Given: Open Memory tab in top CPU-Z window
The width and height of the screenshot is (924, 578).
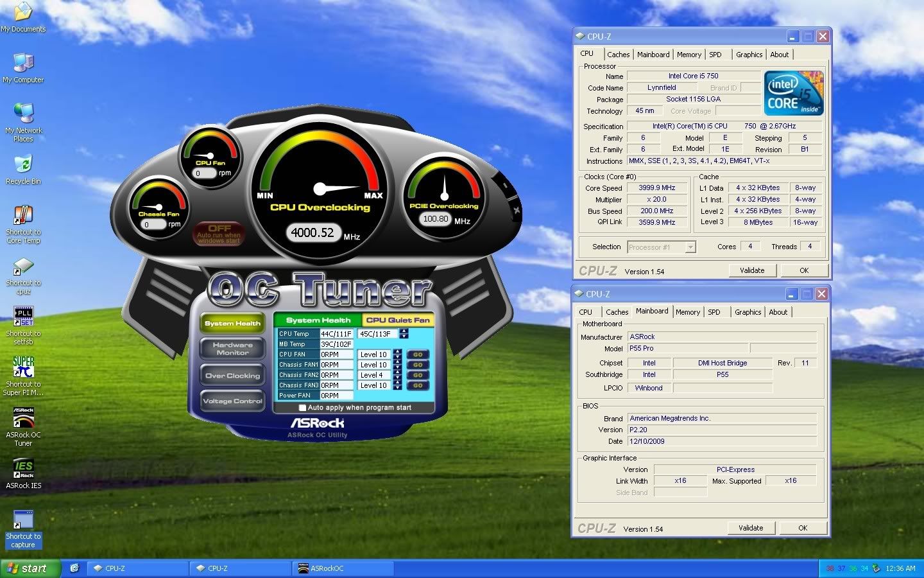Looking at the screenshot, I should point(689,55).
